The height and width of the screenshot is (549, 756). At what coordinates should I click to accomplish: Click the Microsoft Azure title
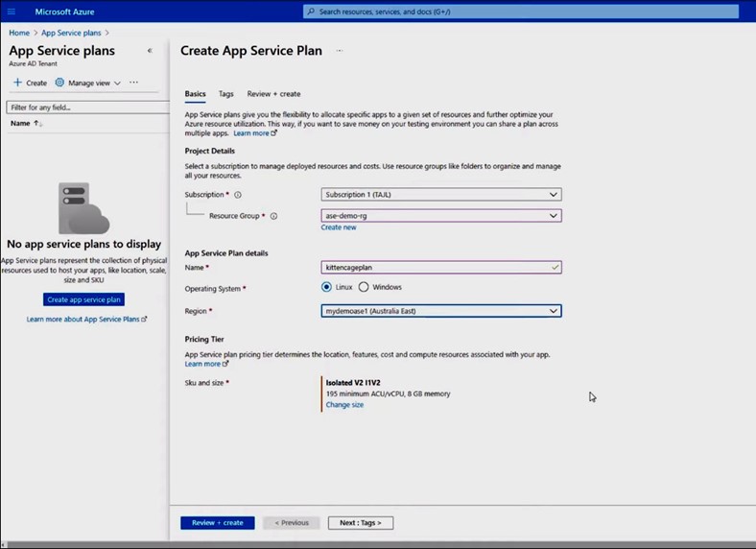click(64, 12)
